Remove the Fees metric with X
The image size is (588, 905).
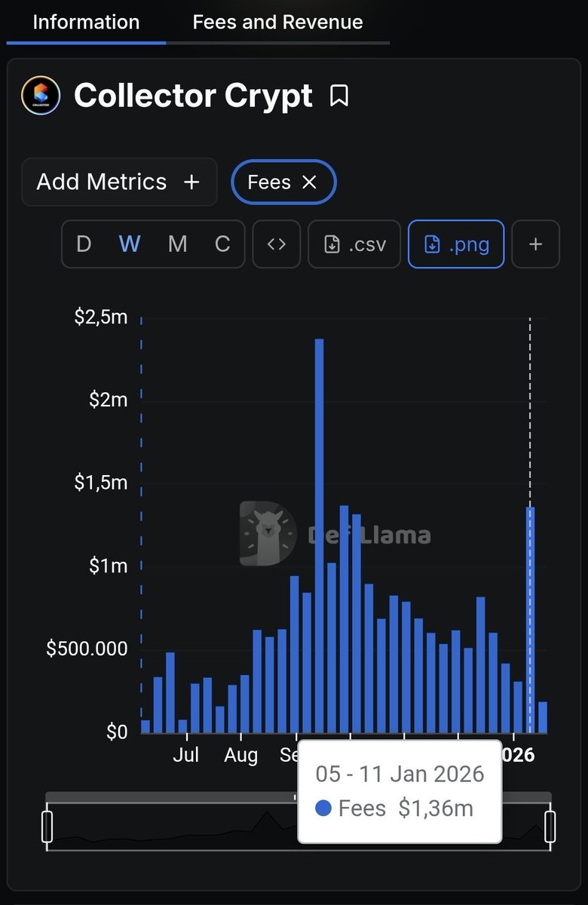tap(309, 182)
